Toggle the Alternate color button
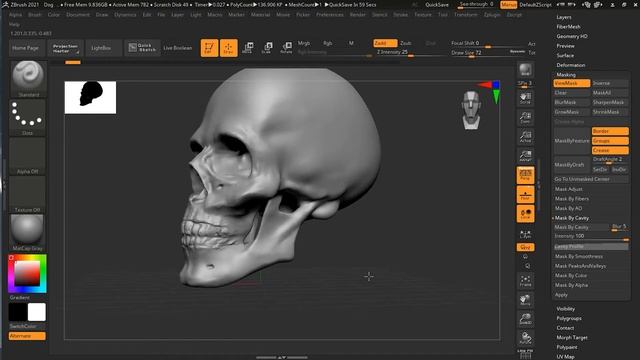 (x=27, y=336)
